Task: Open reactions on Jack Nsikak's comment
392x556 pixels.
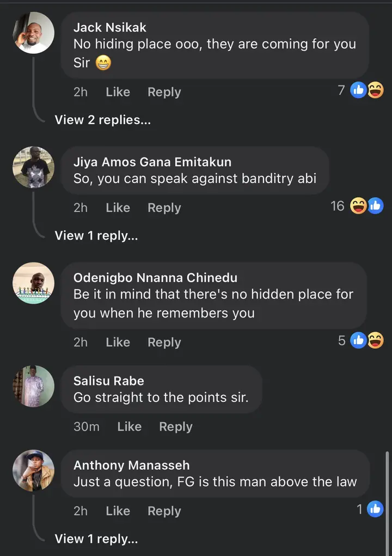Action: (366, 90)
